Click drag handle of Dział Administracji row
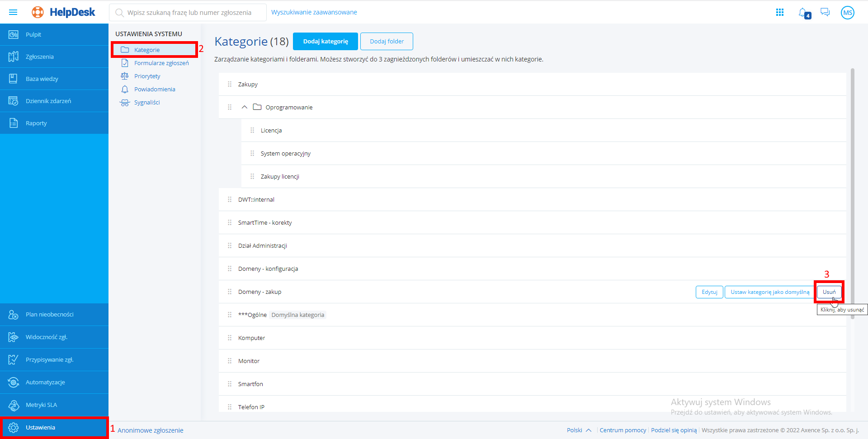Screen dimensions: 868x439 coord(230,245)
